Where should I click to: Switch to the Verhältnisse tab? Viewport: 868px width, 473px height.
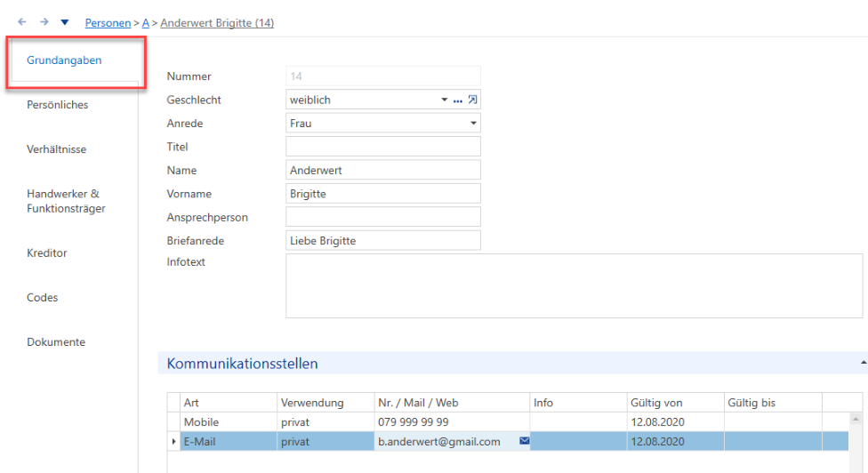[56, 149]
